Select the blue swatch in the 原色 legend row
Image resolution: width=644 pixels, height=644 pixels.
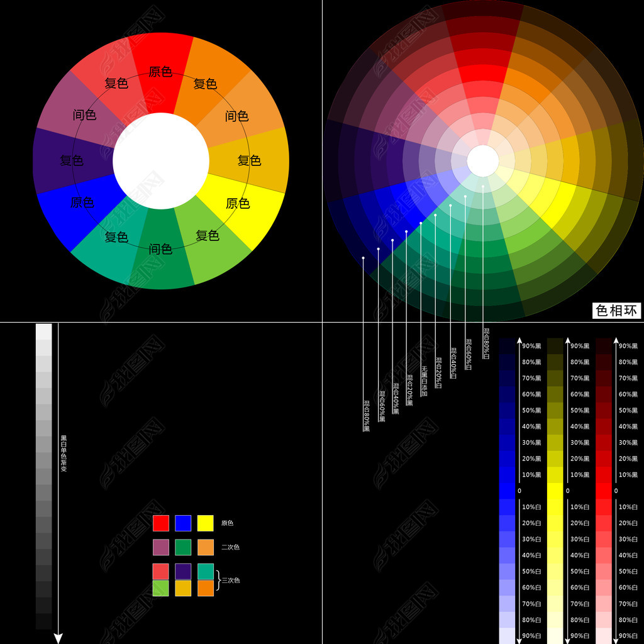183,523
